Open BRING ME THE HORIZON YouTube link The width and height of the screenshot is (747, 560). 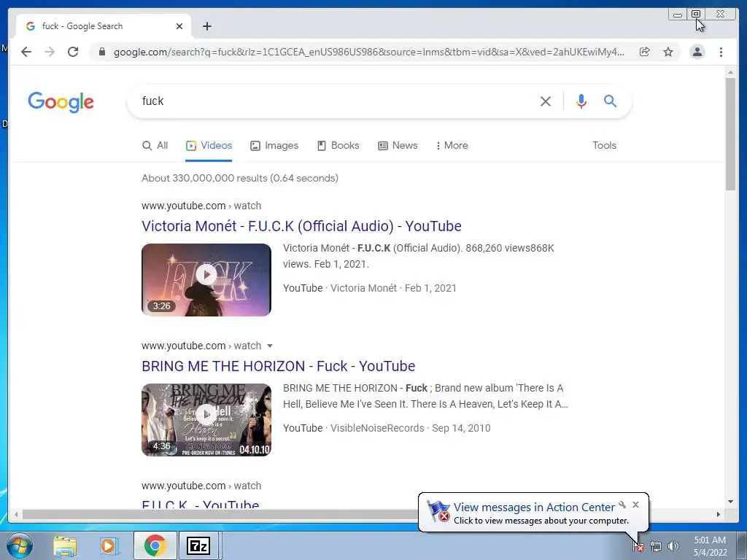click(x=278, y=366)
